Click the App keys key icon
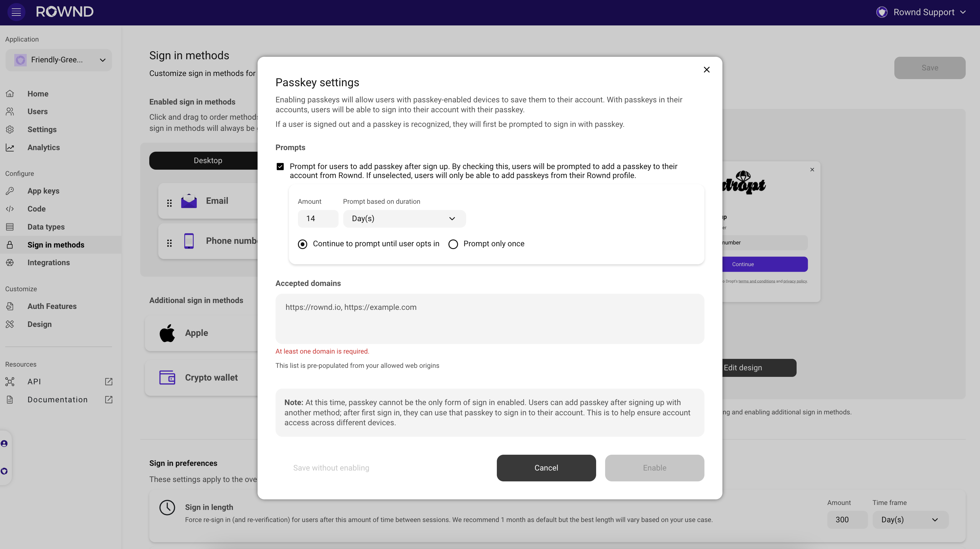This screenshot has width=980, height=549. coord(10,191)
